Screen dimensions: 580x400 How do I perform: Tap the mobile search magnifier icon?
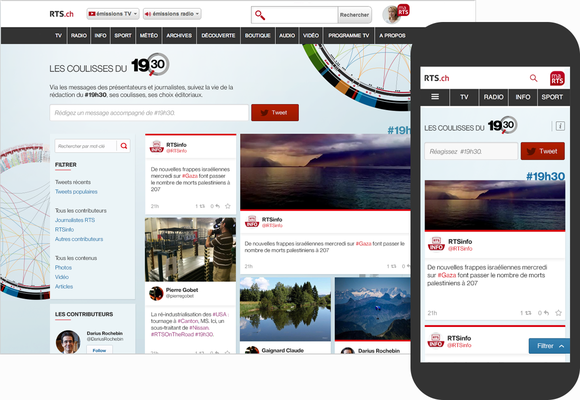(x=533, y=78)
